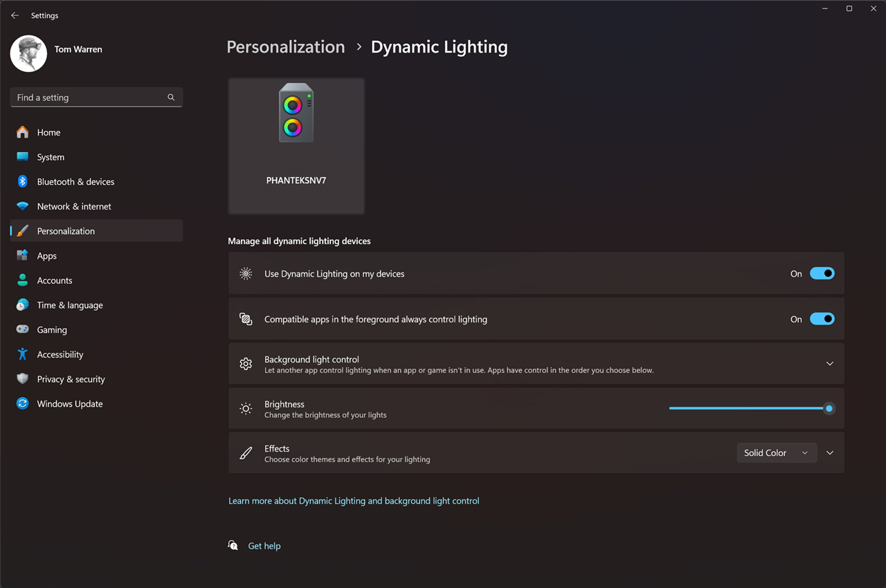Open Windows Update page
This screenshot has height=588, width=886.
tap(96, 403)
